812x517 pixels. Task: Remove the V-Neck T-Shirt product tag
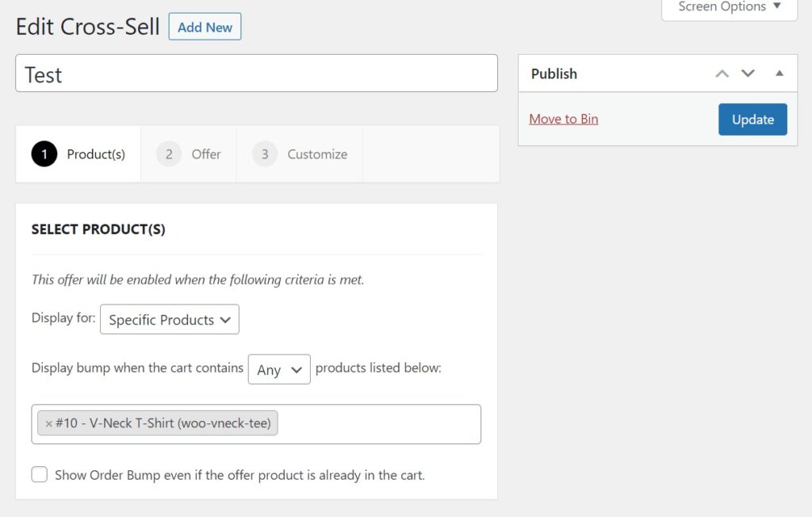(49, 423)
